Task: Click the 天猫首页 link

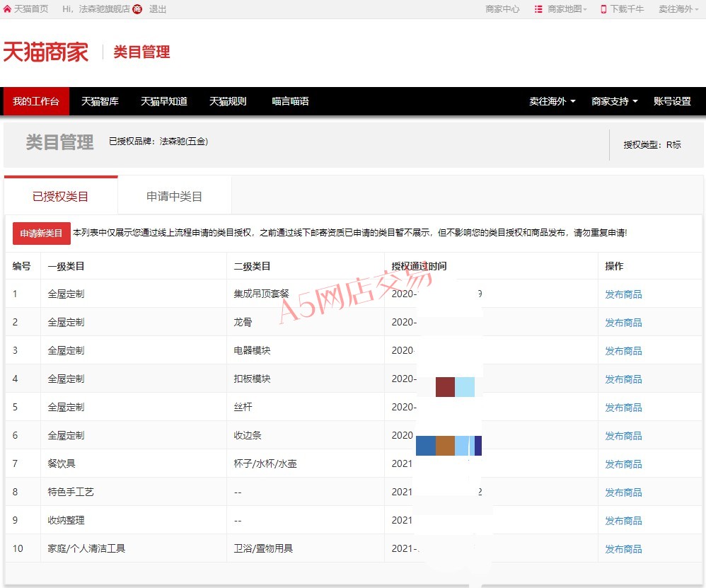Action: pyautogui.click(x=31, y=9)
